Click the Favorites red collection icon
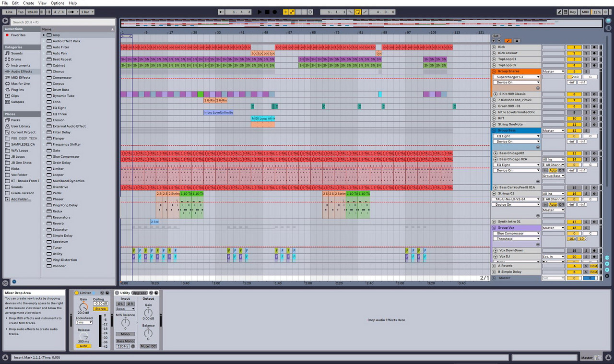The image size is (614, 364). 7,35
